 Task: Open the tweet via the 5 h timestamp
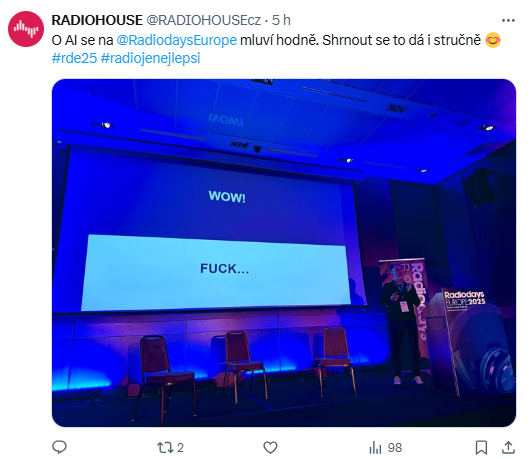[x=281, y=20]
